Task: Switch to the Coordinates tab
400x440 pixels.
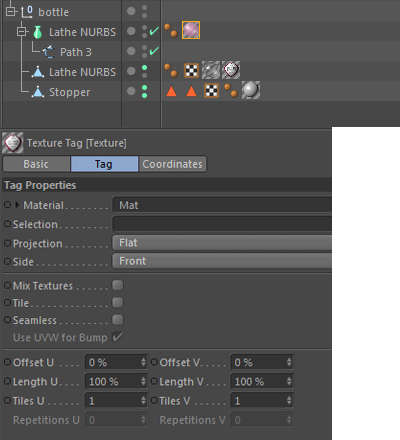Action: [172, 164]
